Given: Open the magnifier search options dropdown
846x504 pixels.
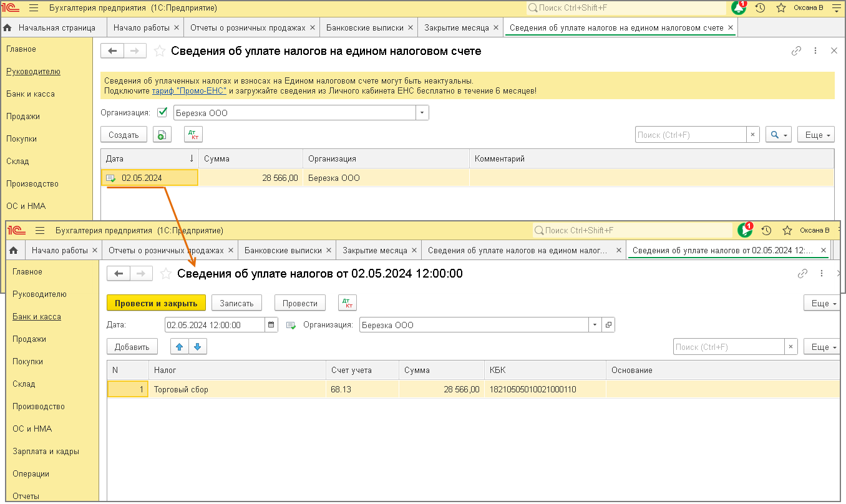Looking at the screenshot, I should (778, 135).
